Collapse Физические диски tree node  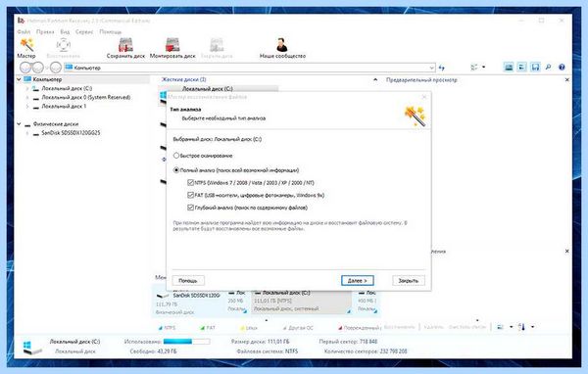coord(19,123)
